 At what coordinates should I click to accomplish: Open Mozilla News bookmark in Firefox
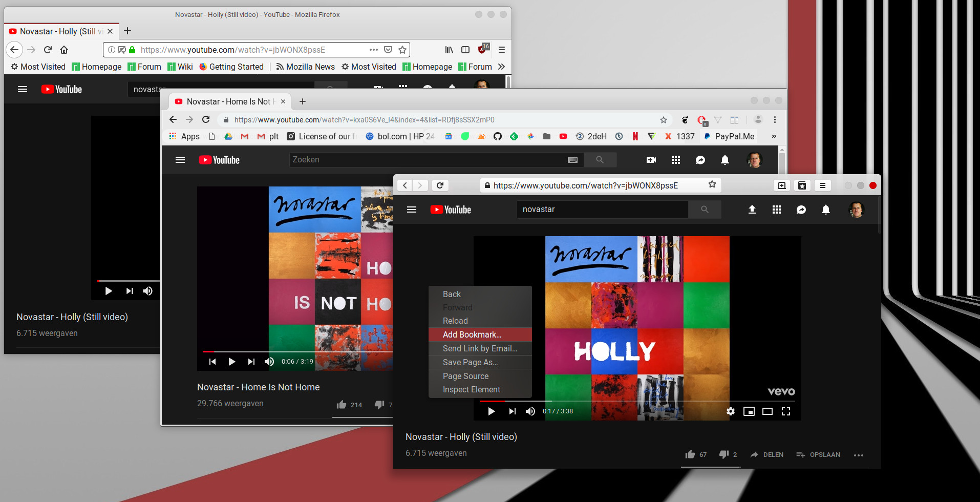point(306,67)
